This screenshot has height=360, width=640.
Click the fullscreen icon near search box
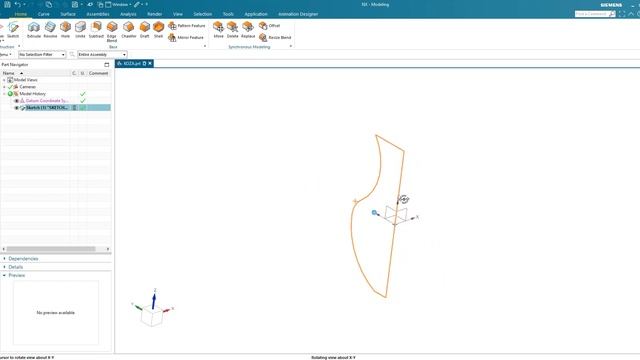622,14
